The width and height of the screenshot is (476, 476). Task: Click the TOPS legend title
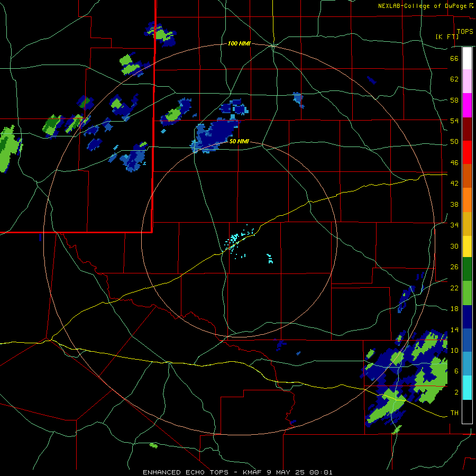point(465,31)
